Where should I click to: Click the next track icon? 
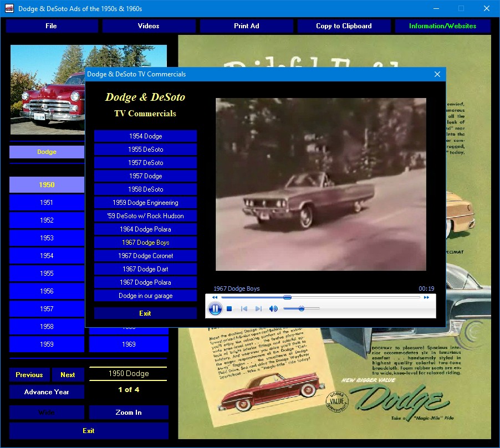[258, 309]
